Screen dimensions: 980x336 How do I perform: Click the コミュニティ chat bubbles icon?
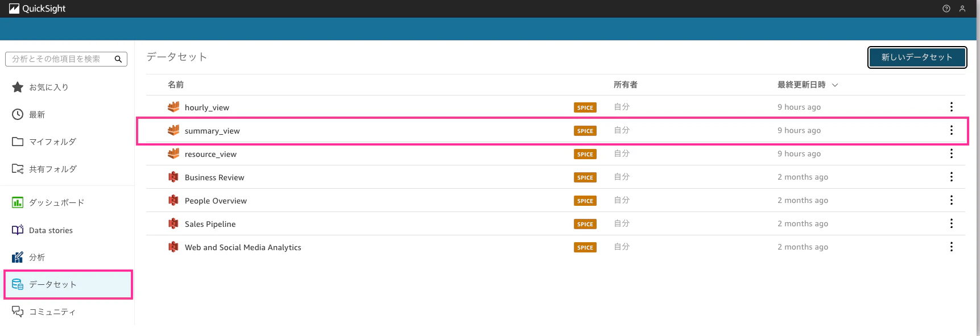pos(18,312)
